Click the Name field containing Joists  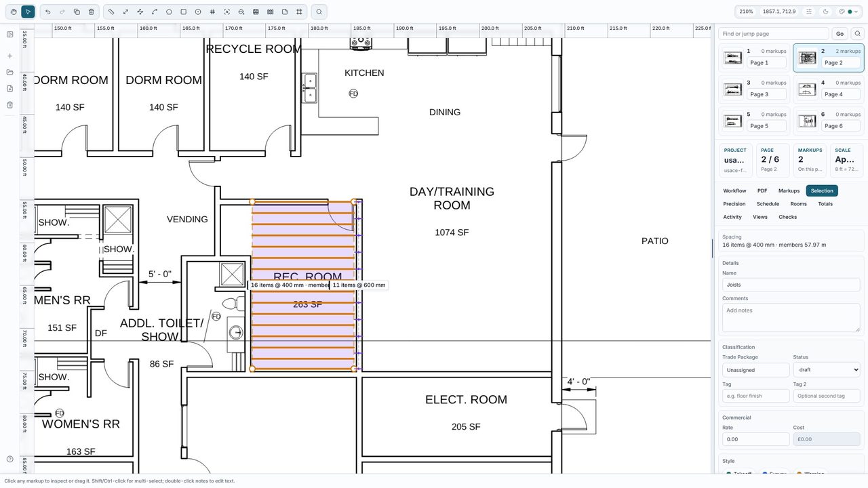tap(791, 285)
